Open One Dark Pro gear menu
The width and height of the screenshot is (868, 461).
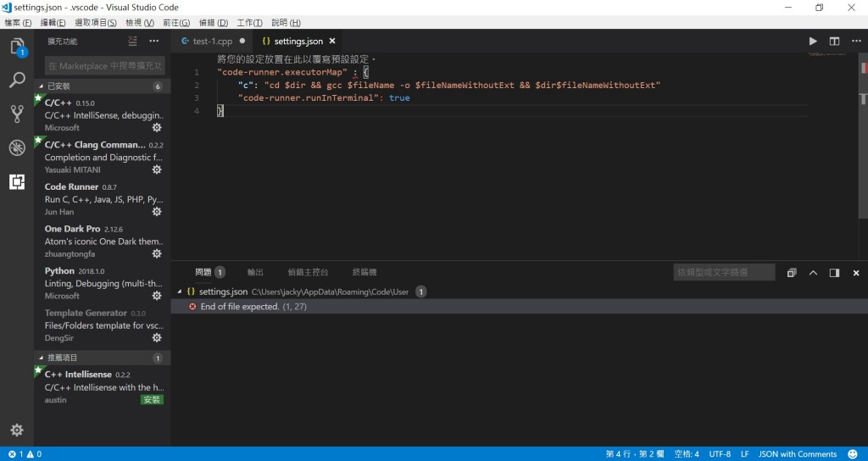click(157, 253)
